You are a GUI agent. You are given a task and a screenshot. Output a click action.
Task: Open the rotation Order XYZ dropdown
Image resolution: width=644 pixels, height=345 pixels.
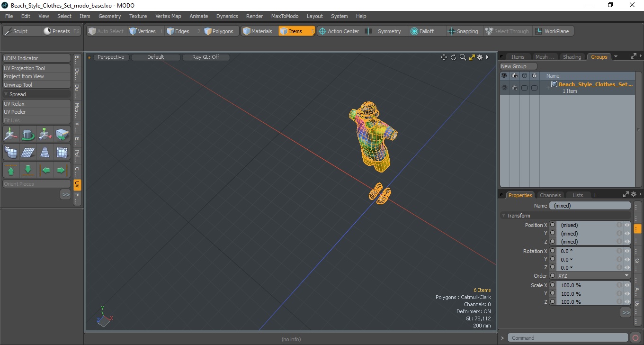[593, 276]
